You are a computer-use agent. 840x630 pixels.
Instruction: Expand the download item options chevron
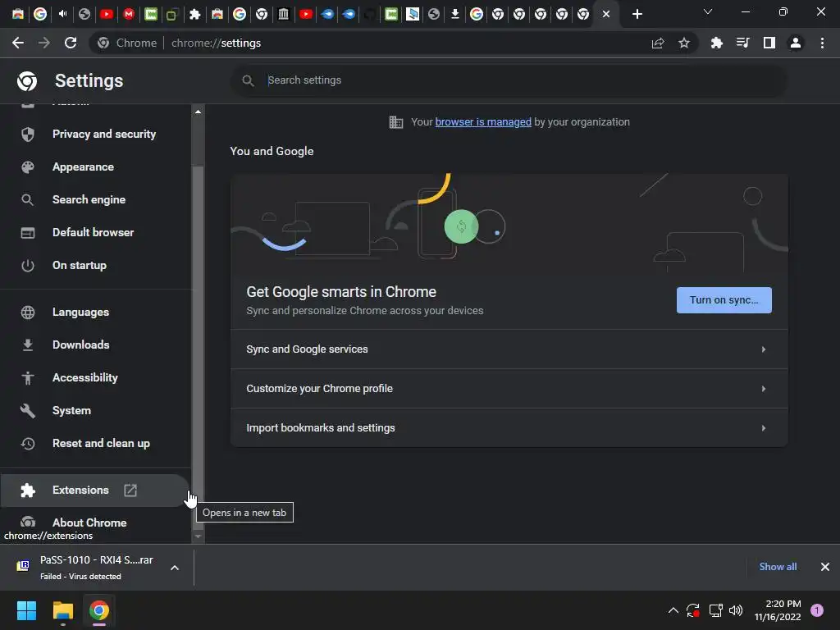pos(175,568)
